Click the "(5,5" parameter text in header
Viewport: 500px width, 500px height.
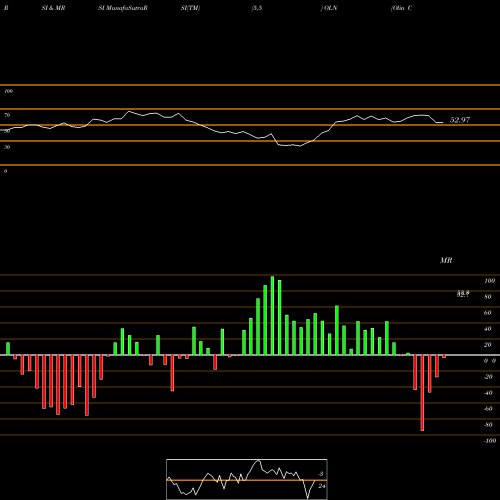click(257, 8)
